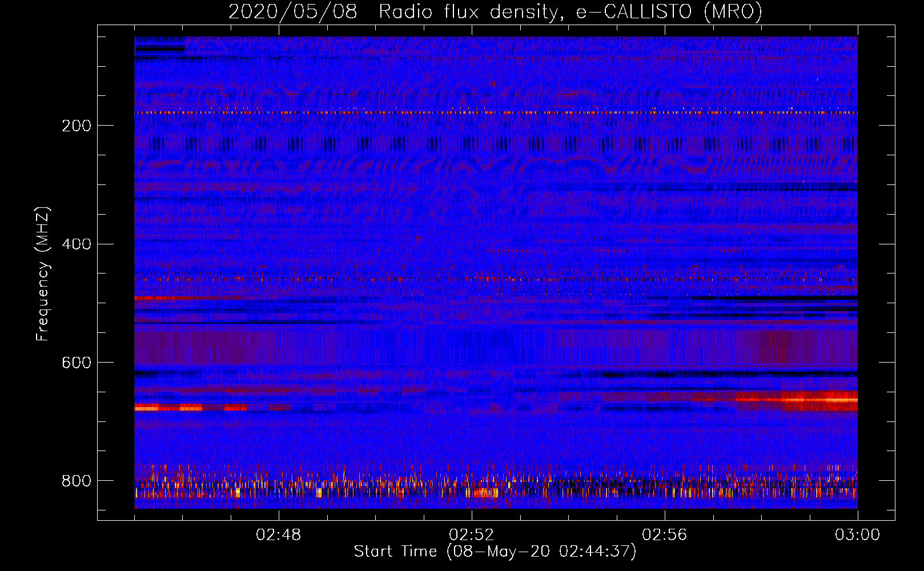Click the 'Start Time (08-May-20 02:44:37)' label
The width and height of the screenshot is (924, 571).
tap(495, 552)
